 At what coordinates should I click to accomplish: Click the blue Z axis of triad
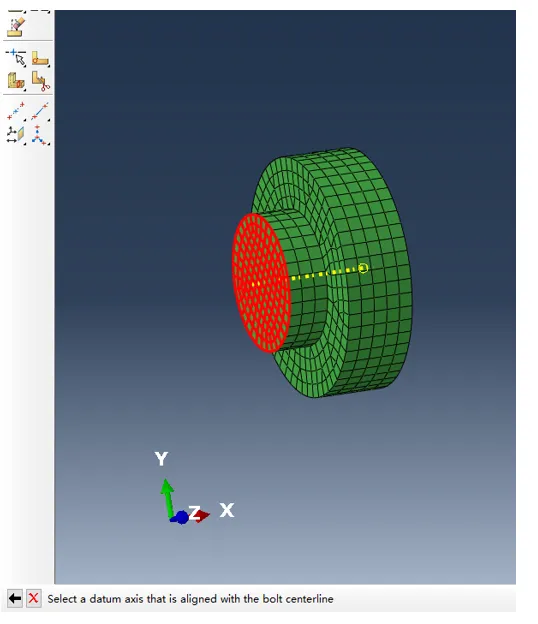(181, 517)
